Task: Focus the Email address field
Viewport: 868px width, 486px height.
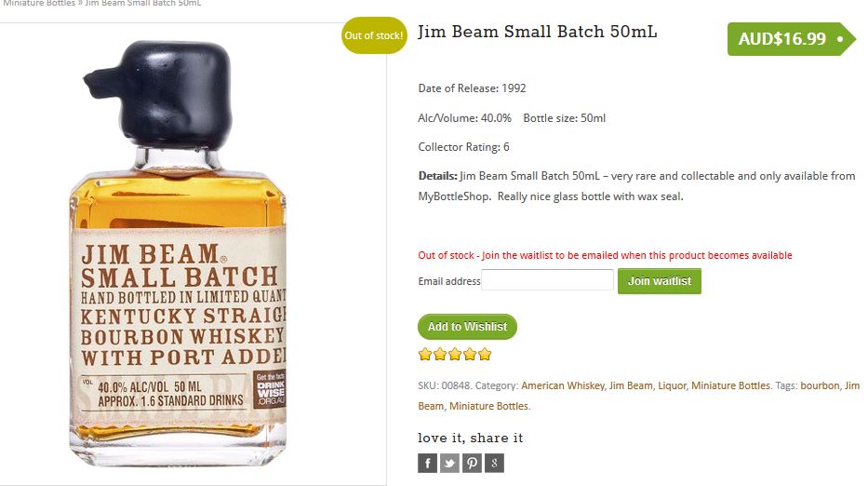Action: [547, 280]
